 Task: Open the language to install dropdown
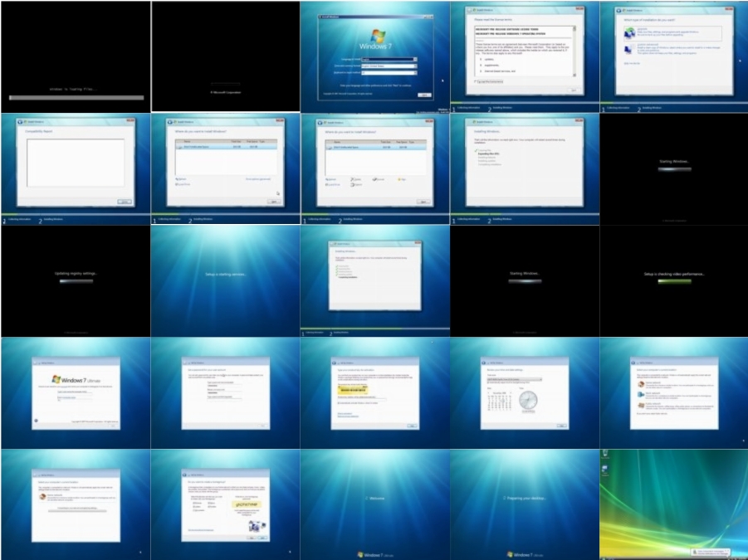[x=389, y=60]
